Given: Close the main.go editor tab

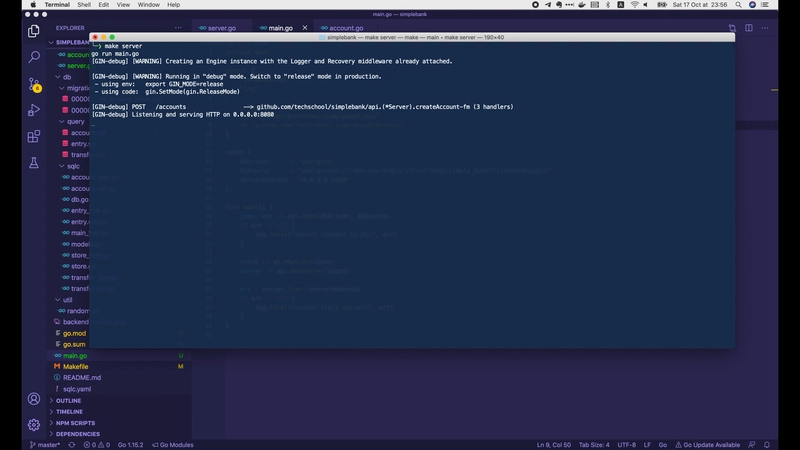Looking at the screenshot, I should (x=305, y=28).
